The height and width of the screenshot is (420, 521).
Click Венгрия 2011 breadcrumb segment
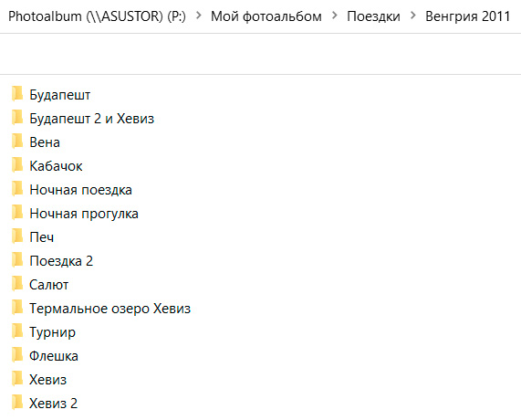467,16
